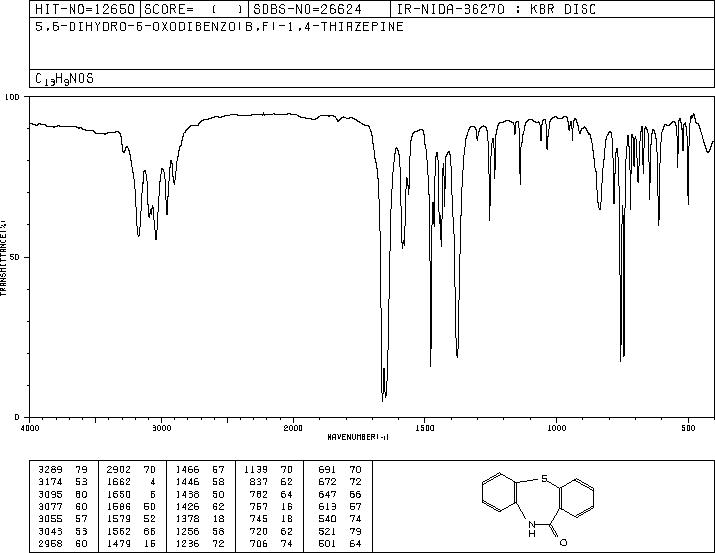Click the 3000 tick label on x-axis

(x=161, y=428)
